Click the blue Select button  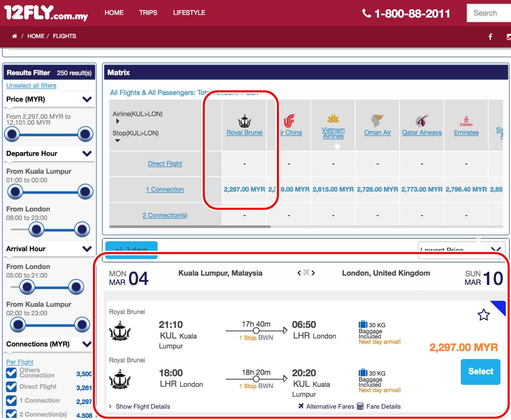pos(481,371)
